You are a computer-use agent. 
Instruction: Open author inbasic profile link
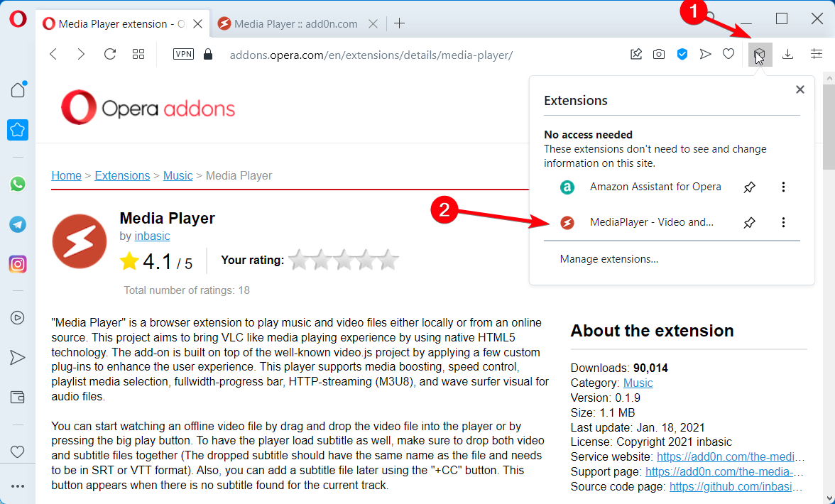(x=152, y=236)
